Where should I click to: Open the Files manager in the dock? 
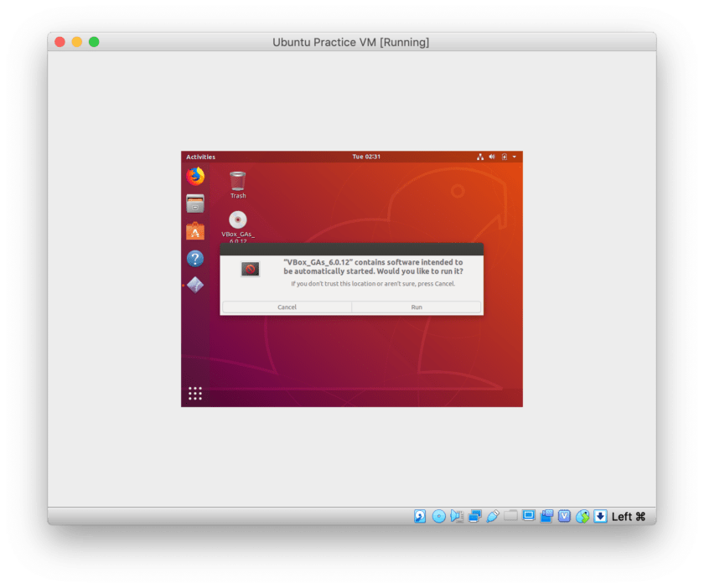pos(195,204)
